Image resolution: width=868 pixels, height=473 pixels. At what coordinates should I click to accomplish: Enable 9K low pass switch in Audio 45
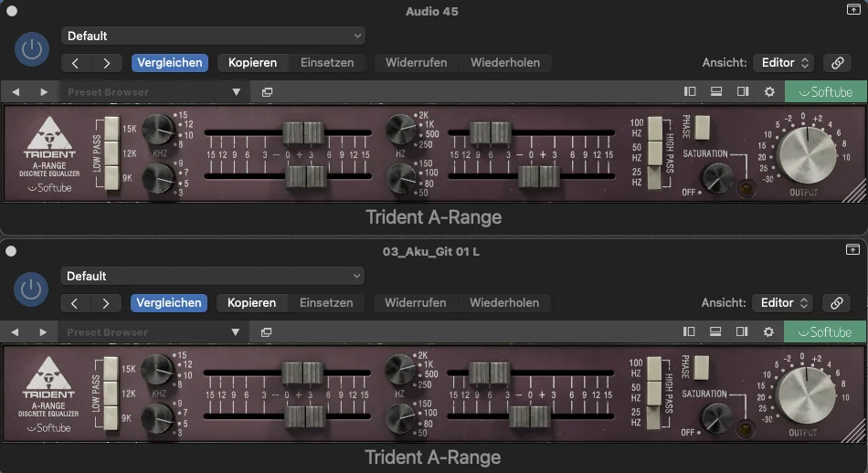coord(111,177)
